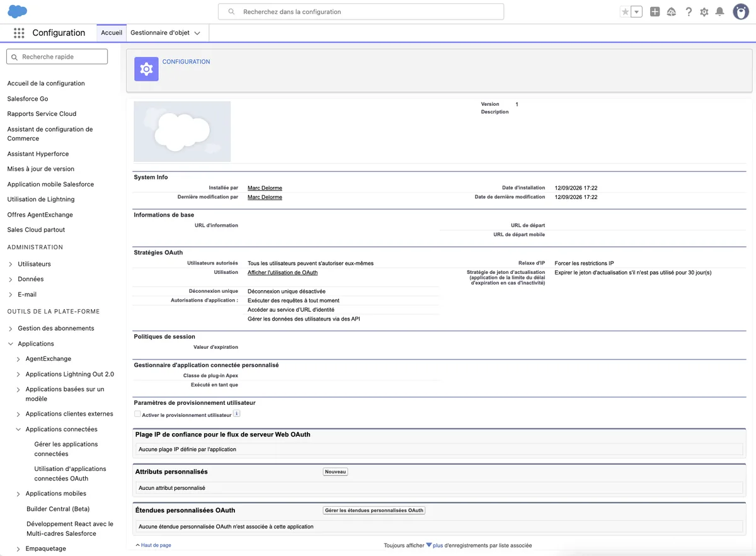Screen dimensions: 756x556
Task: Open Accueil de la configuration
Action: pyautogui.click(x=46, y=83)
